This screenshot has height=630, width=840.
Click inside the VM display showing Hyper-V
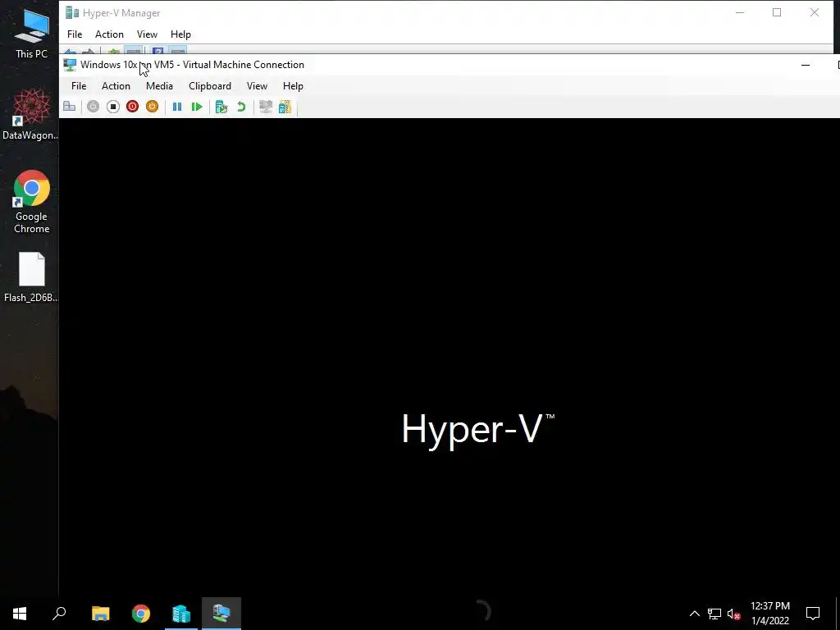(449, 358)
